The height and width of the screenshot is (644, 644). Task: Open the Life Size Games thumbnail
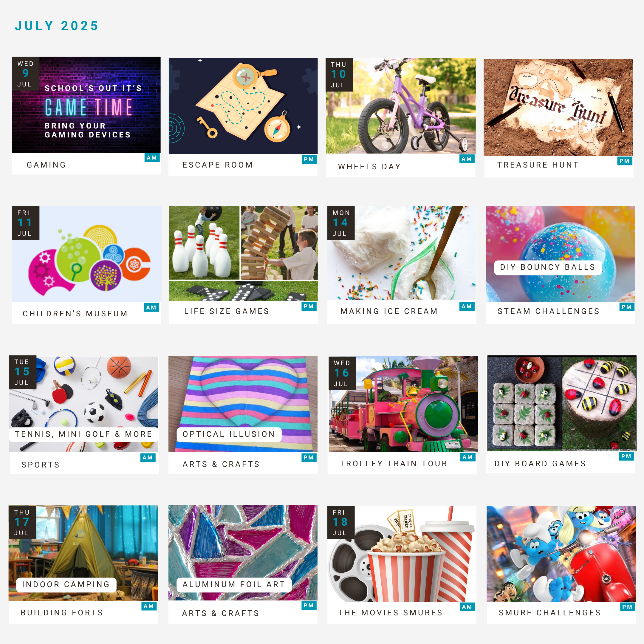[243, 254]
